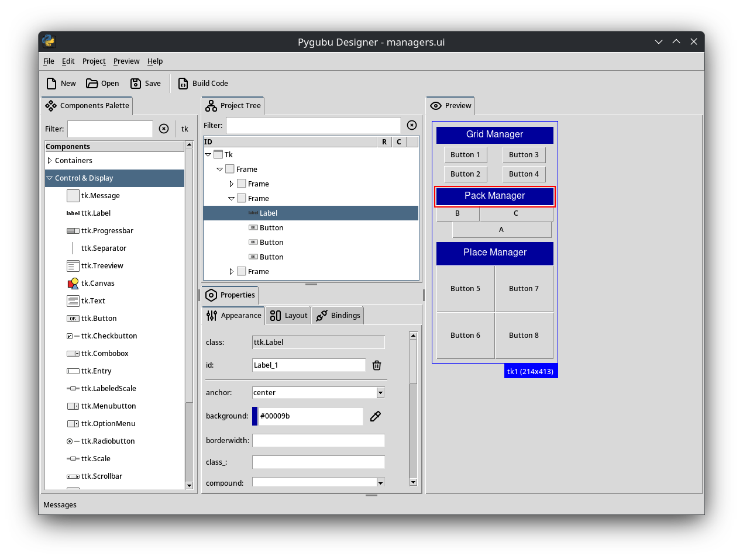743x560 pixels.
Task: Select the Pack Manager label in preview
Action: [494, 196]
